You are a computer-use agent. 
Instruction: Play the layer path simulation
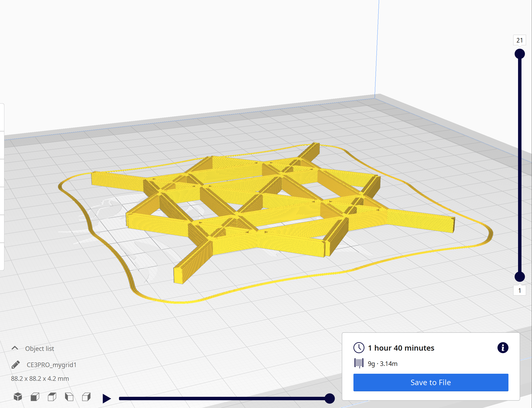coord(106,398)
